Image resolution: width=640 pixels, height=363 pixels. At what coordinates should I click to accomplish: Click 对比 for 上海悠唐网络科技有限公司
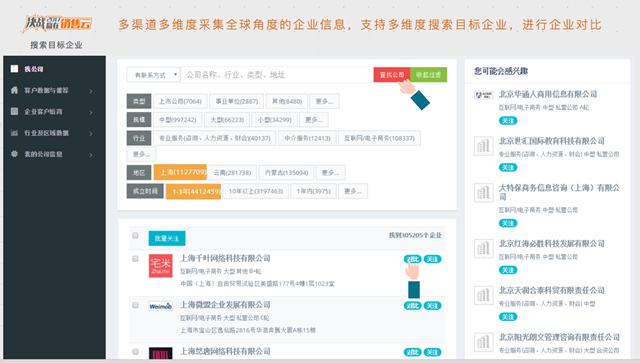click(412, 352)
